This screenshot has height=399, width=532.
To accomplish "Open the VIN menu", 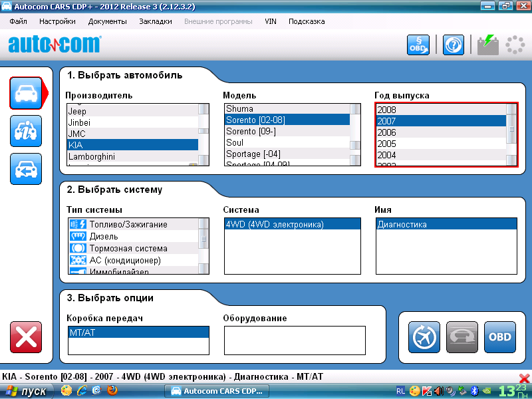I will click(x=271, y=21).
